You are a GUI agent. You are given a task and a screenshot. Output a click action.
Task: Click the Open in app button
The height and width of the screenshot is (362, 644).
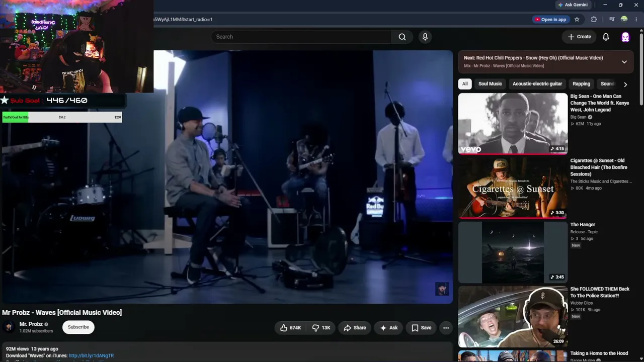550,20
